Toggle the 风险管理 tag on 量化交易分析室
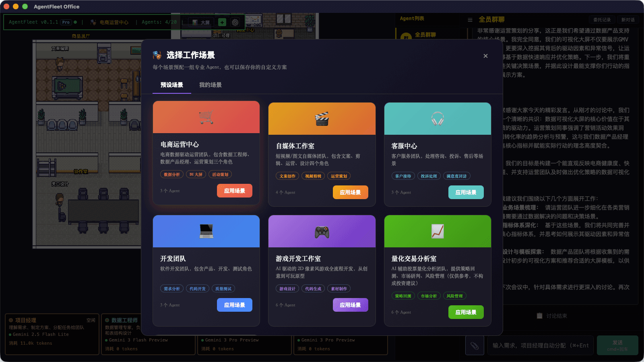 454,296
